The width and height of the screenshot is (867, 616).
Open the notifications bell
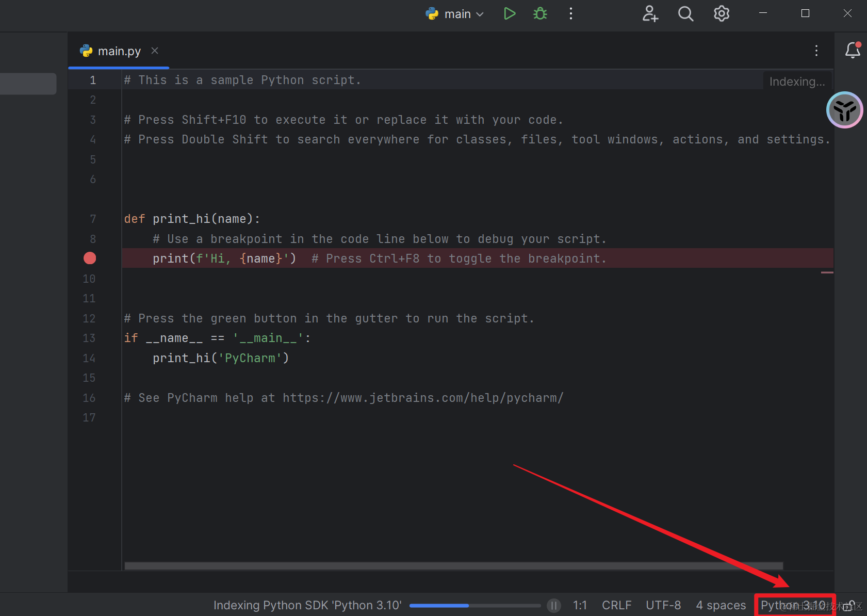click(853, 50)
